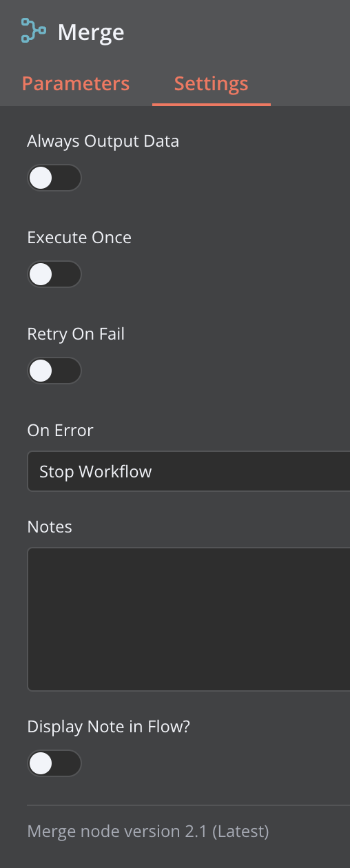Toggle the Retry On Fail switch
The image size is (350, 868).
pyautogui.click(x=54, y=371)
